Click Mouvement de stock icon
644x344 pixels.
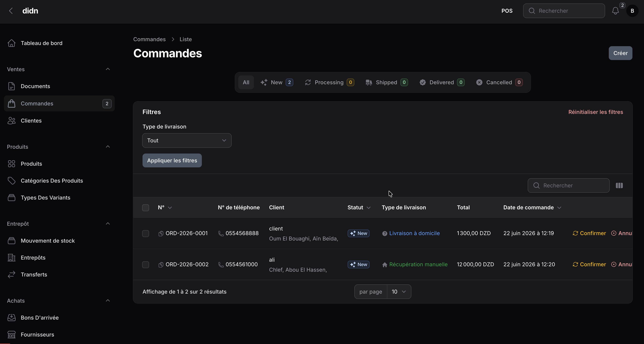point(12,240)
